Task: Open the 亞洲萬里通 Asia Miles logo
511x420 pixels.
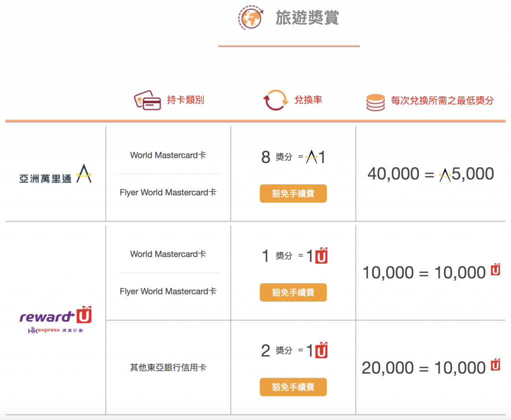Action: pos(55,175)
